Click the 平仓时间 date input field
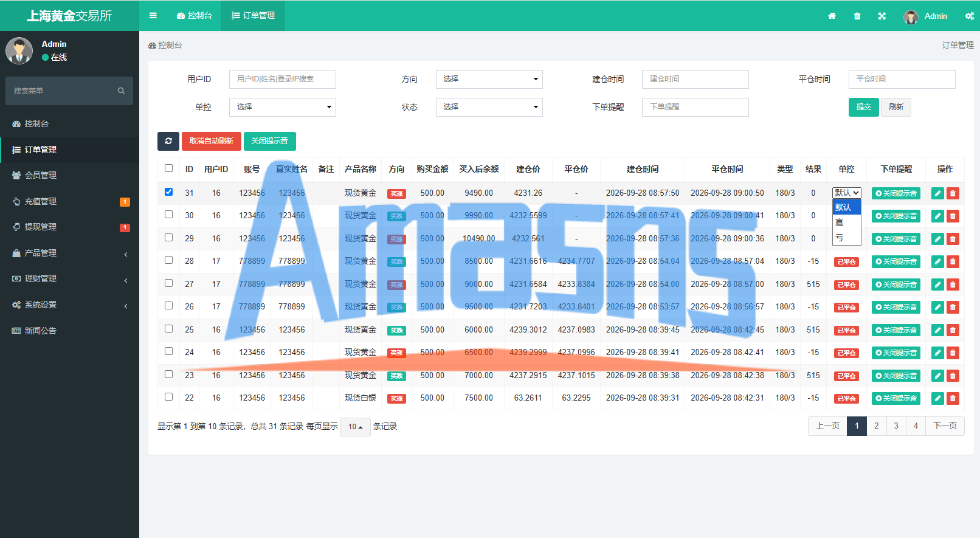This screenshot has width=980, height=538. pyautogui.click(x=902, y=79)
